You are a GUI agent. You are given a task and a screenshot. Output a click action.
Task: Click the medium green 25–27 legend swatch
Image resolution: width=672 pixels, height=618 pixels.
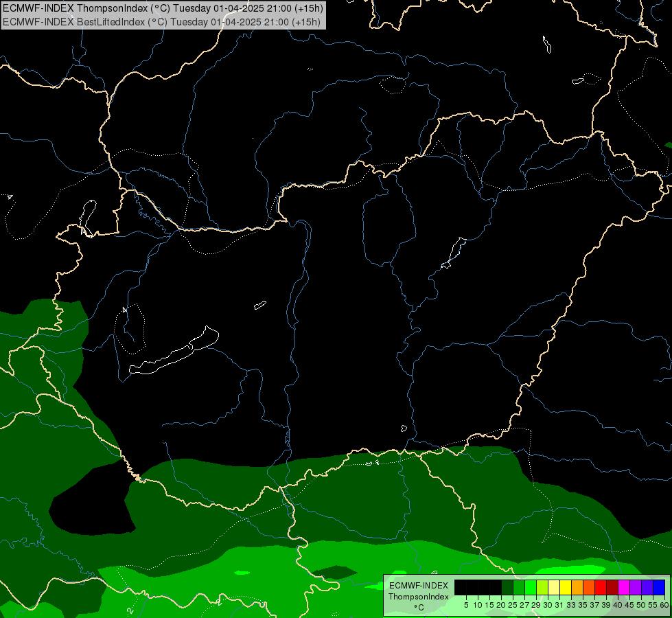click(x=519, y=587)
